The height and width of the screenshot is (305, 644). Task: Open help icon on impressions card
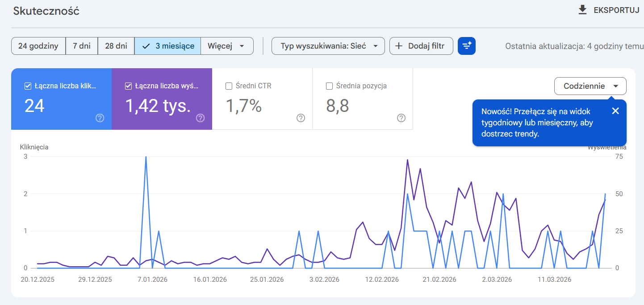tap(201, 118)
